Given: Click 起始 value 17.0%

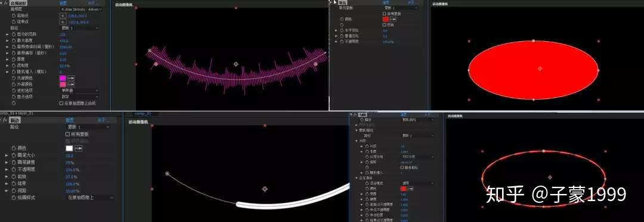Looking at the screenshot, I should (72, 177).
